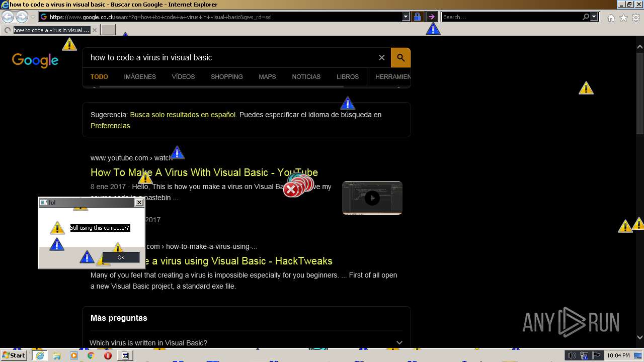Select the TODO results tab
Viewport: 644px width, 362px height.
pos(99,77)
